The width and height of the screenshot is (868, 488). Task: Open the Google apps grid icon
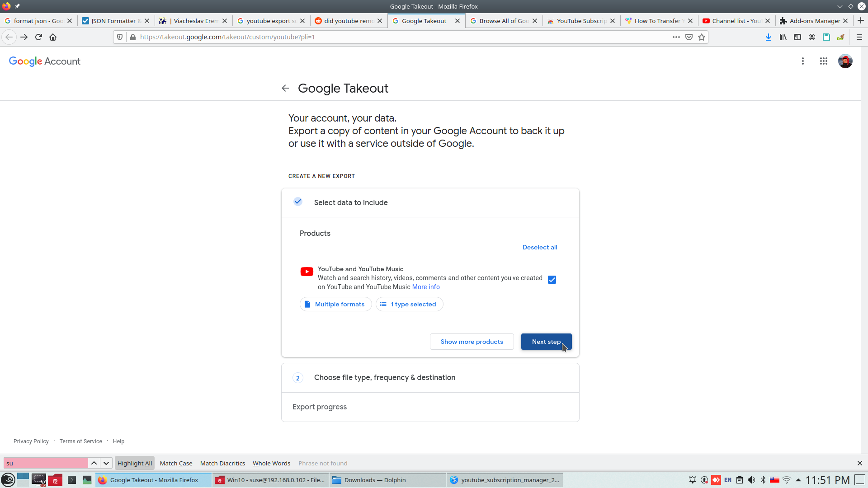coord(823,61)
